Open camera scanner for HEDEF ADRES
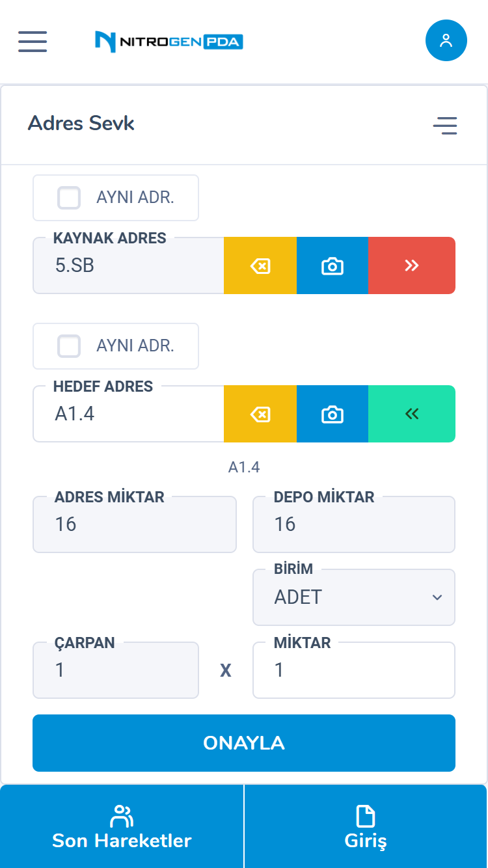The height and width of the screenshot is (868, 488). point(332,414)
